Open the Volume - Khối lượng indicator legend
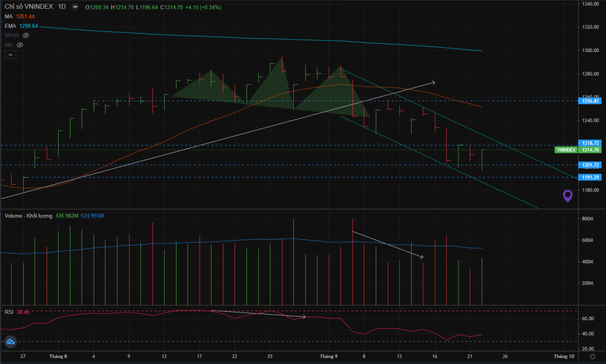606x364 pixels. coord(28,216)
